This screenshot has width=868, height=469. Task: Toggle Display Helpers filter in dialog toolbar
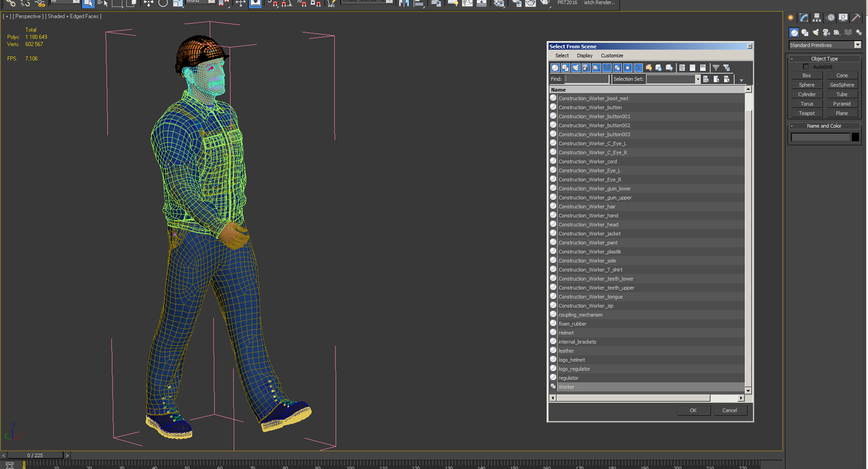click(x=596, y=68)
